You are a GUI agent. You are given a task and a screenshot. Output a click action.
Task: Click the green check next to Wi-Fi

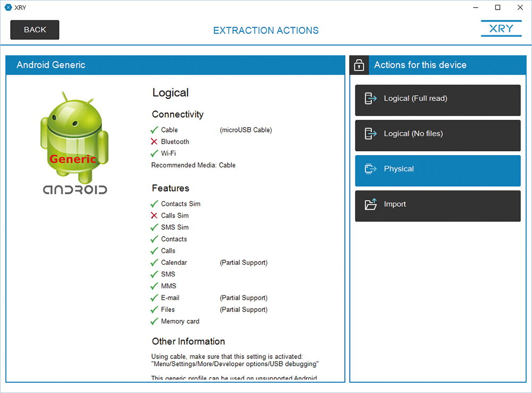click(x=154, y=153)
